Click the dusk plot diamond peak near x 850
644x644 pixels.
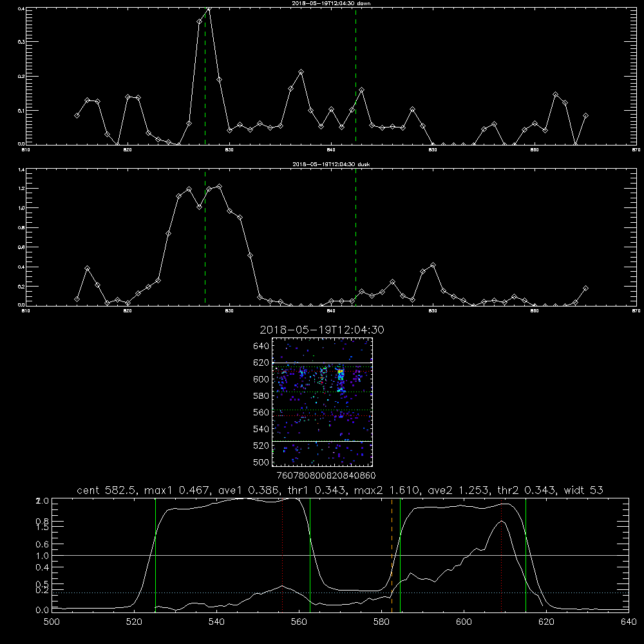tap(433, 265)
